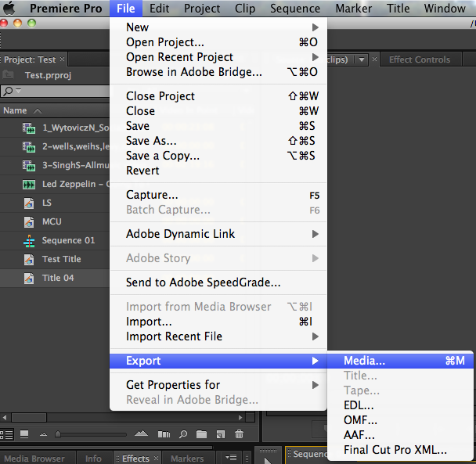Click the New Item icon
The width and height of the screenshot is (476, 464).
click(221, 434)
